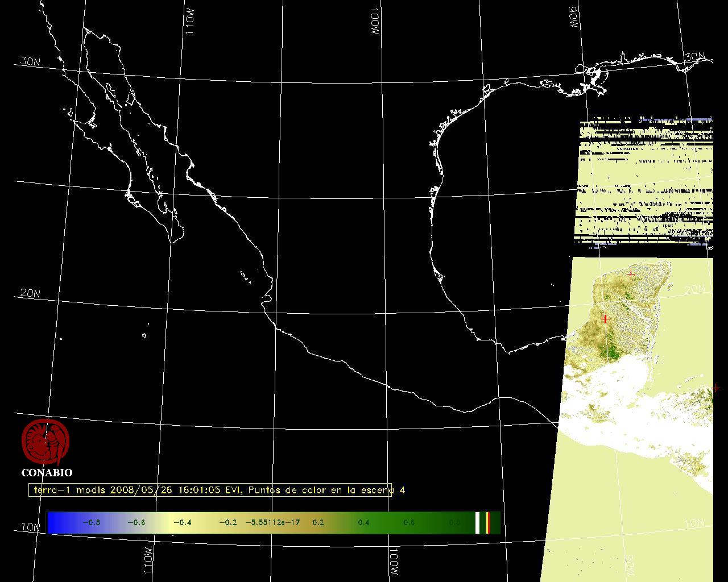Click the 0.2 value on the color scale

318,522
